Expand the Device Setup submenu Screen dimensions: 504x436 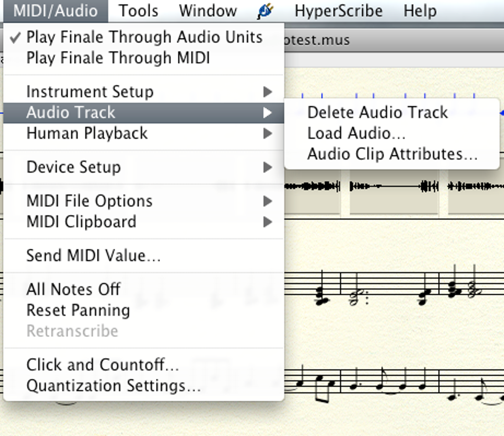coord(144,167)
